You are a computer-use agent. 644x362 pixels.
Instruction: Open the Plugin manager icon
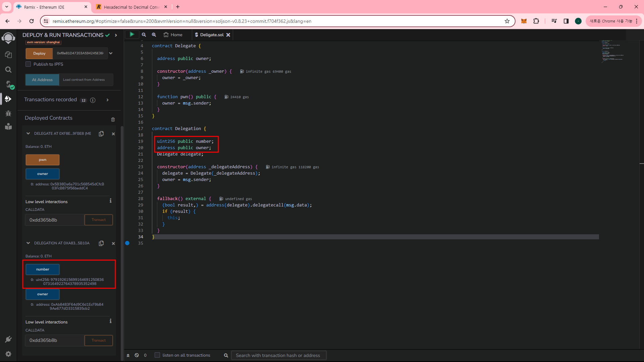pos(8,339)
